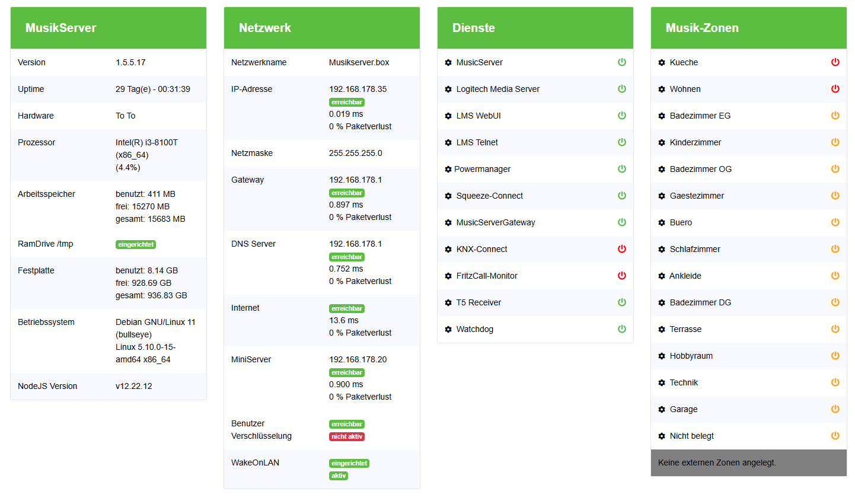Click the Hobbyraum zone label
Screen dimensions: 855x504
pos(691,356)
